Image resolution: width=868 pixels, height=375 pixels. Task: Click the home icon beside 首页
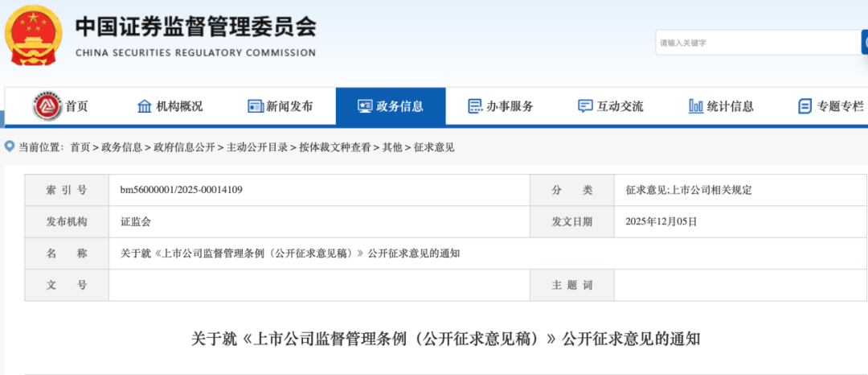(47, 105)
